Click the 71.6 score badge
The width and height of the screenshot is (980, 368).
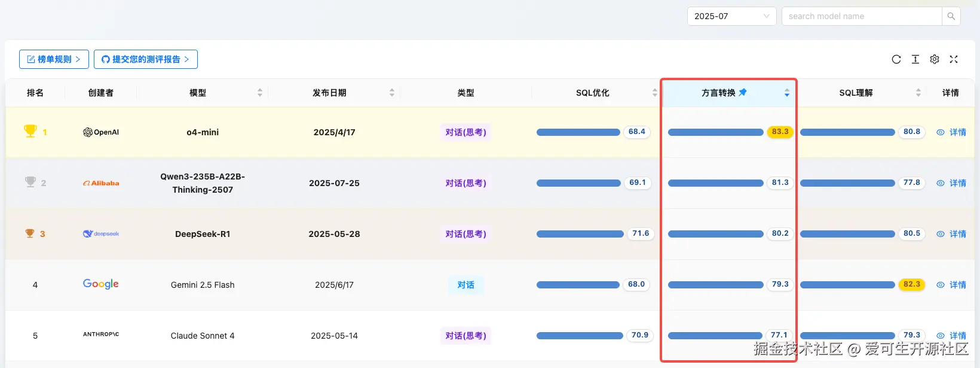point(641,233)
